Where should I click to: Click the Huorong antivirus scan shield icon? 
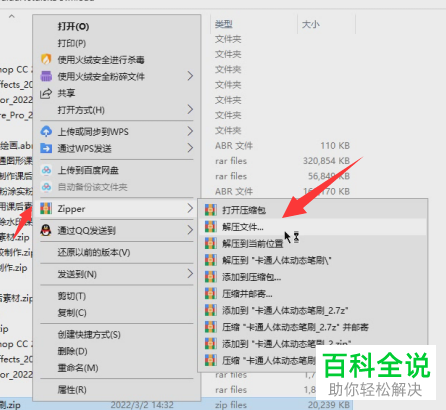[46, 59]
